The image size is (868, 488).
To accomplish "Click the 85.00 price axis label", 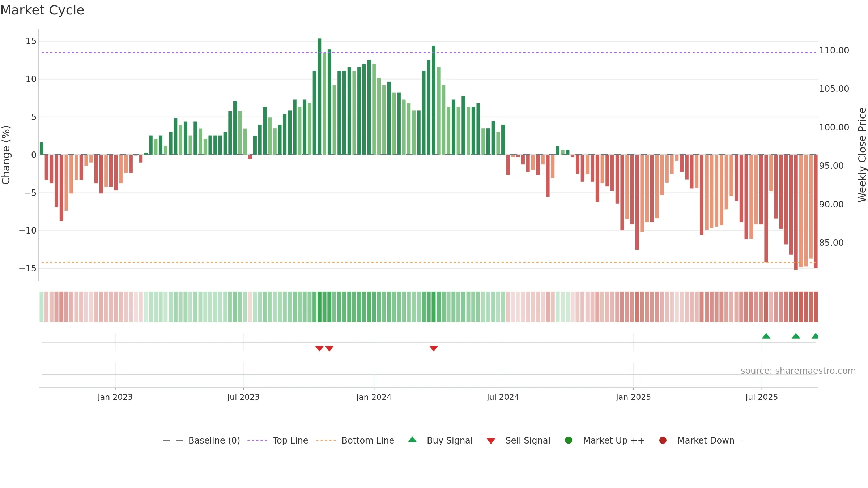I will coord(831,243).
